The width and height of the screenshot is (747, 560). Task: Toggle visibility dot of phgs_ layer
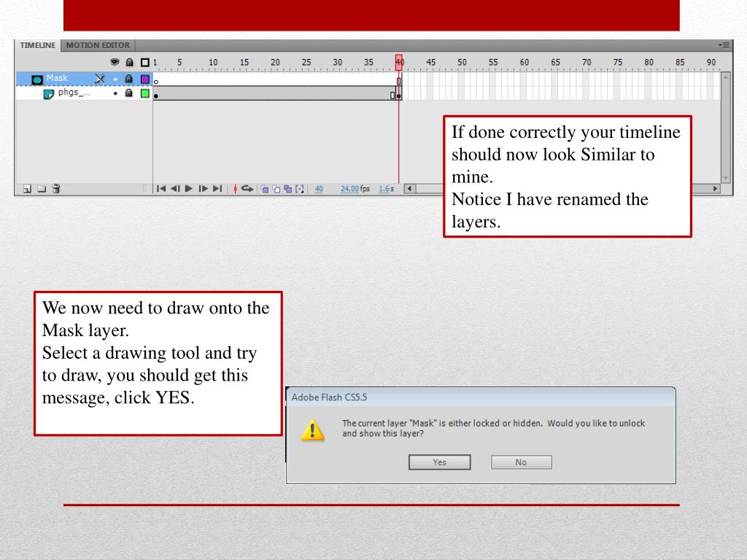[115, 94]
